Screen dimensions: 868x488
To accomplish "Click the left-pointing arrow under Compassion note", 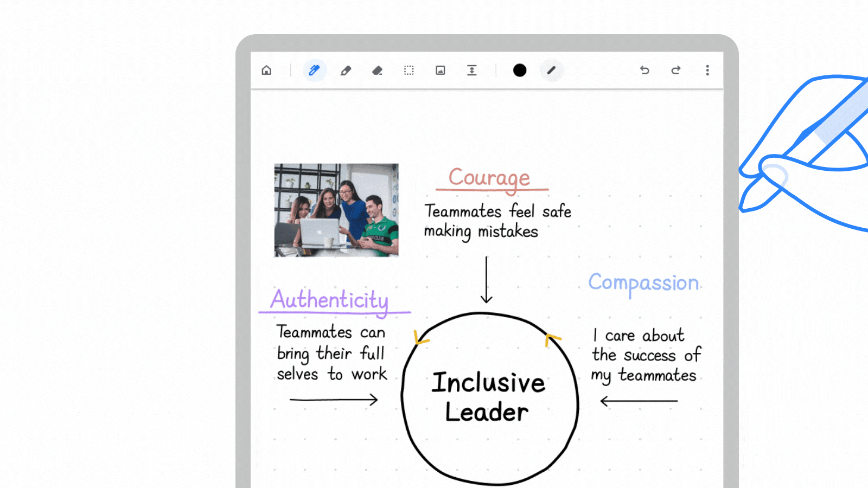I will coord(639,401).
